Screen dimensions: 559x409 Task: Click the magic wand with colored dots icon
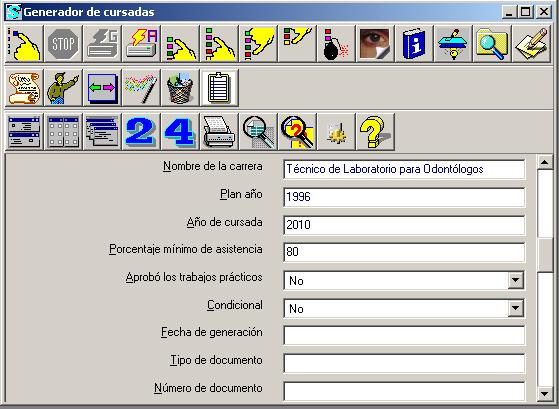pyautogui.click(x=142, y=88)
